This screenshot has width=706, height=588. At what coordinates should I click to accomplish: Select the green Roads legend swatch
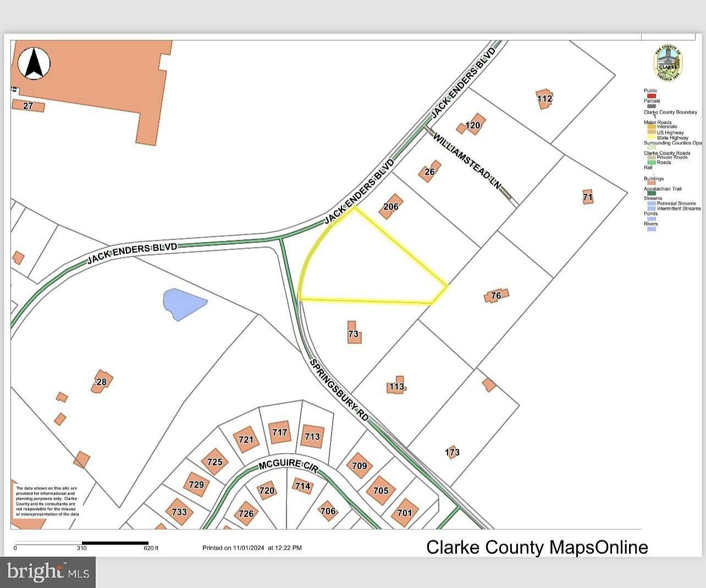[x=652, y=163]
